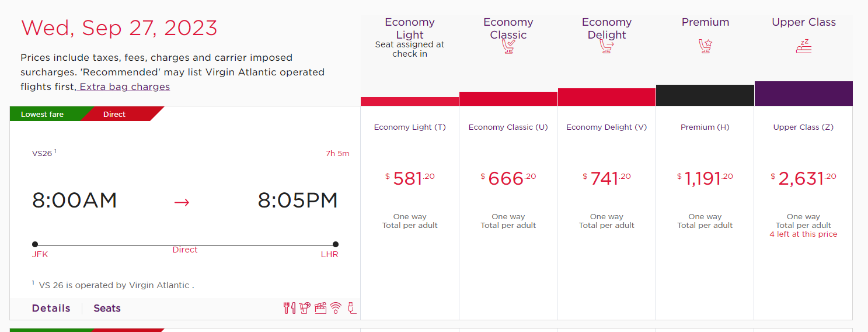Click the Upper Class flat-bed icon
The width and height of the screenshot is (868, 332).
click(804, 46)
